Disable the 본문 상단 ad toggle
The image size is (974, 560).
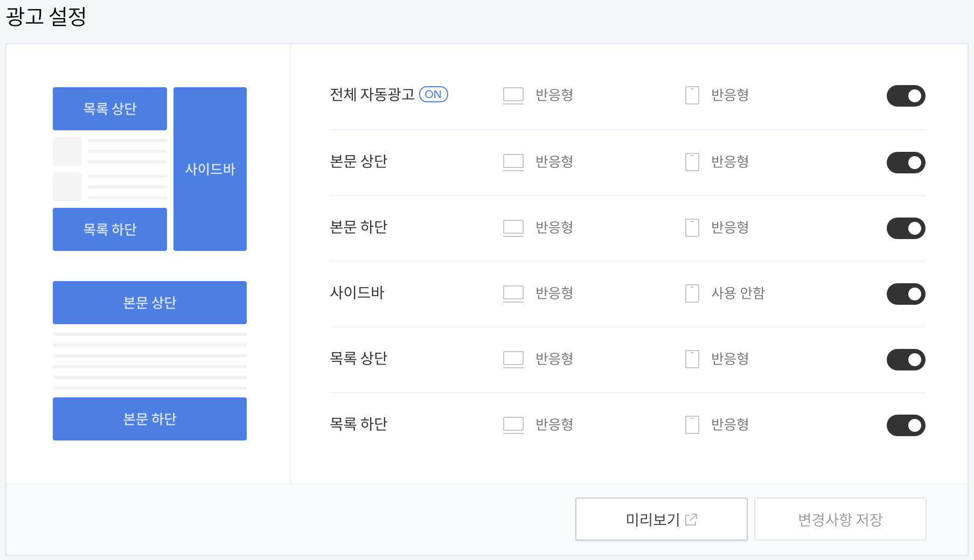(906, 163)
